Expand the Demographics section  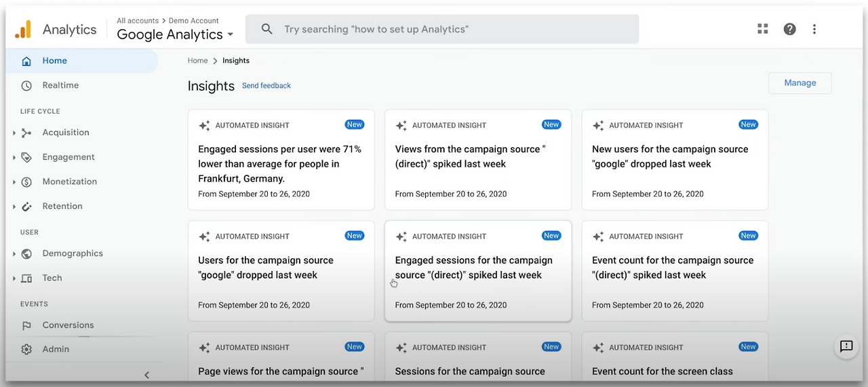tap(14, 253)
